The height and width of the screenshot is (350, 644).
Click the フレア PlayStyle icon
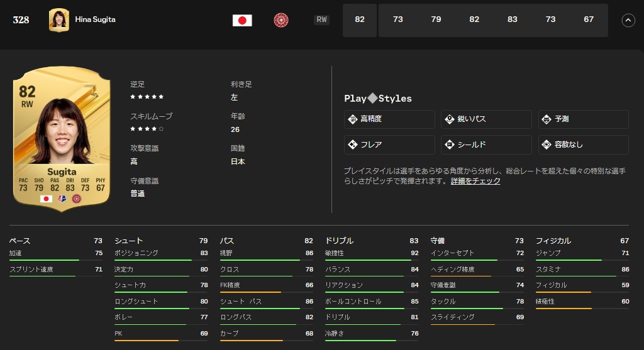[352, 145]
